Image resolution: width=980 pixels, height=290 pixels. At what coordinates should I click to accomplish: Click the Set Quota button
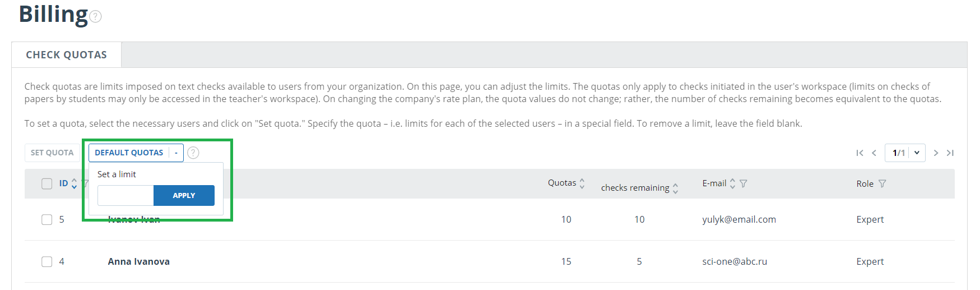(x=52, y=153)
